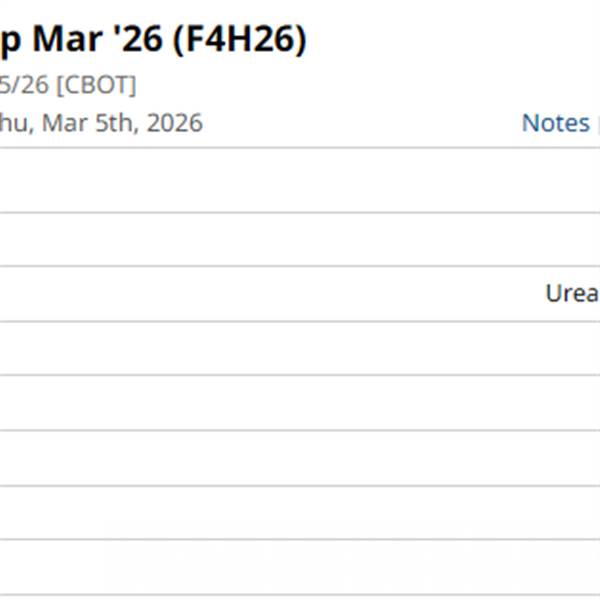
Task: Click the divider line beneath the date
Action: 300,148
